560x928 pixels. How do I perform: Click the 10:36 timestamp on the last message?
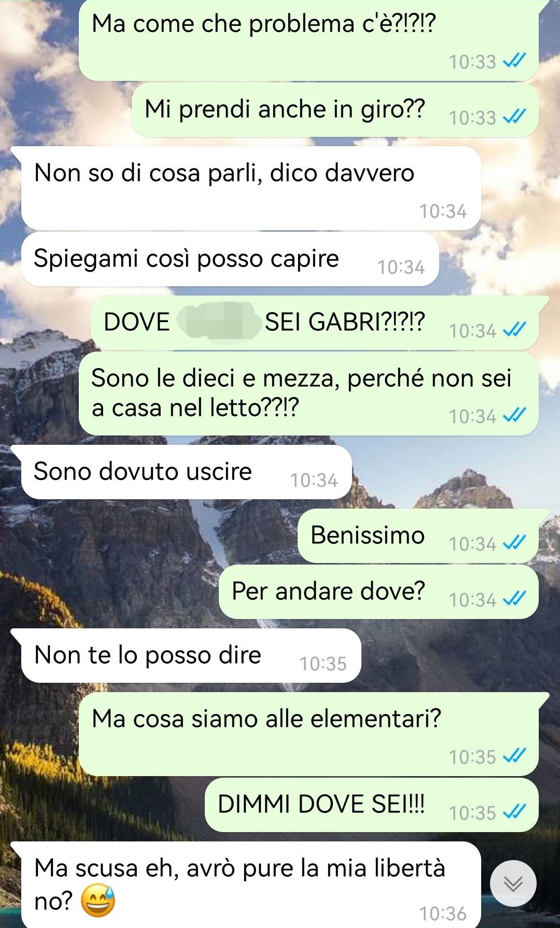443,913
